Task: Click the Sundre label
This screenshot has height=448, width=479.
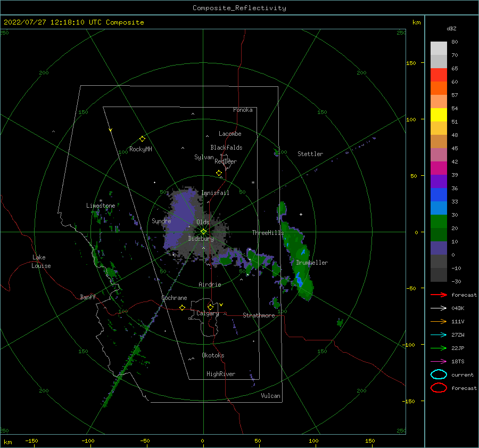Action: (x=161, y=221)
